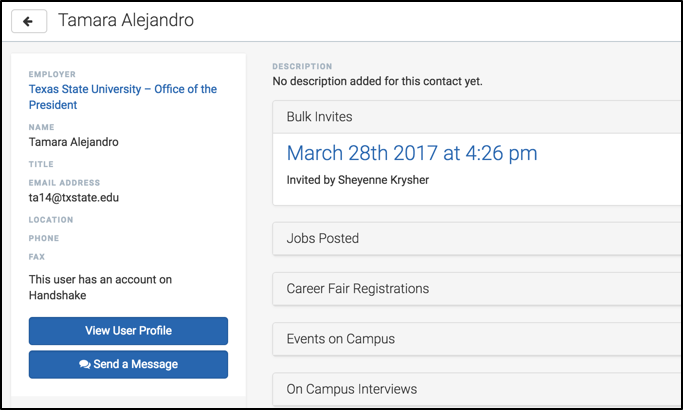Click the 'Invited by Sheyenne Krysher' text

coord(358,180)
